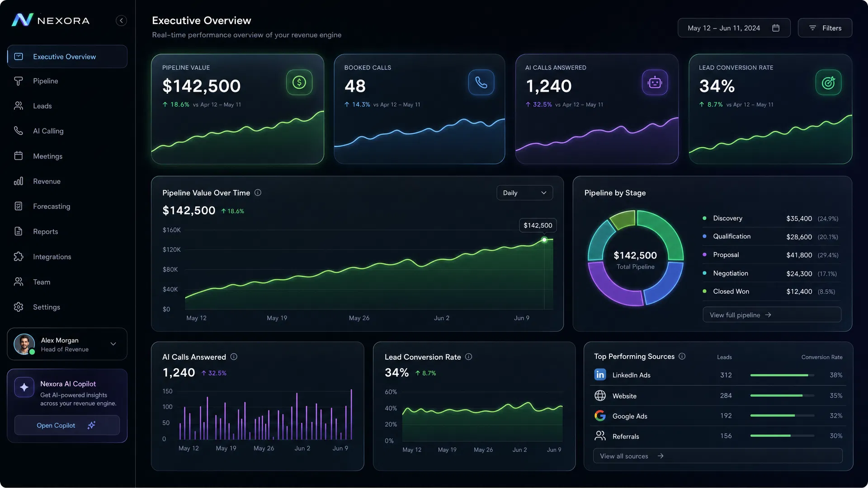The width and height of the screenshot is (868, 488).
Task: Click info icon next to Pipeline Value Over Time
Action: point(258,192)
